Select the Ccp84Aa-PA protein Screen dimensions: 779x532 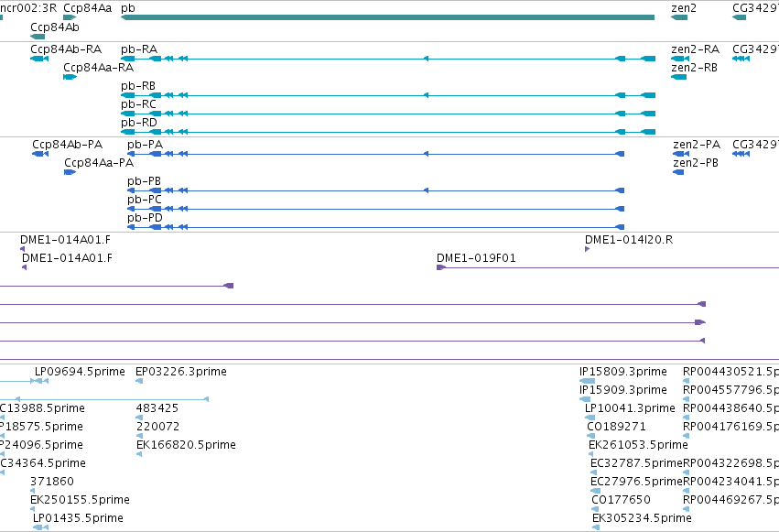pos(70,172)
